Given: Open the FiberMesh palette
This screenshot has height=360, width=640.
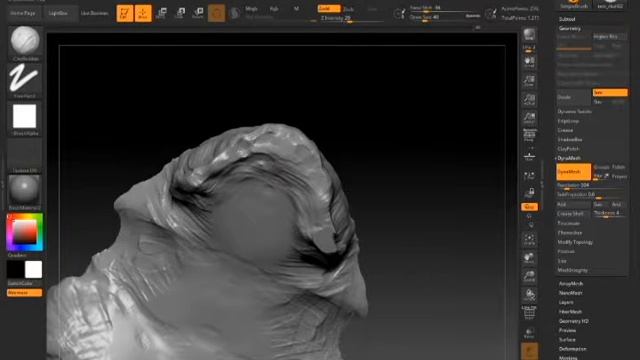Looking at the screenshot, I should [570, 312].
